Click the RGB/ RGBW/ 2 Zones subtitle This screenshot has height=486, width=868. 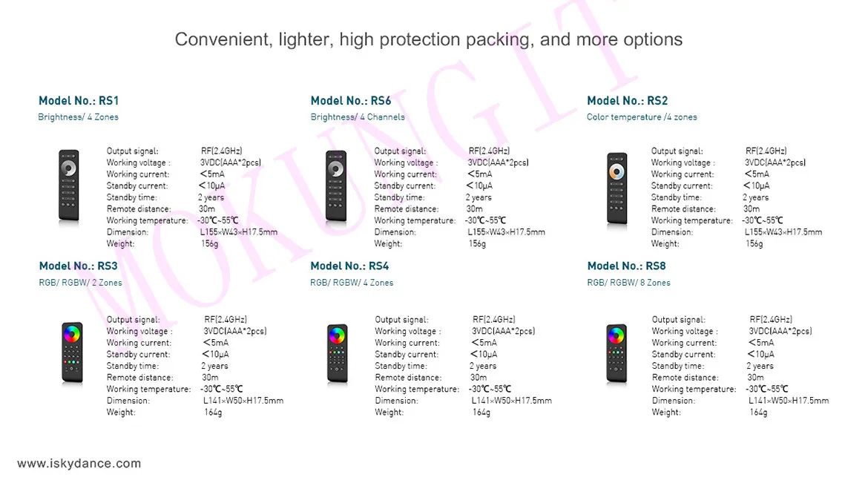pos(80,282)
